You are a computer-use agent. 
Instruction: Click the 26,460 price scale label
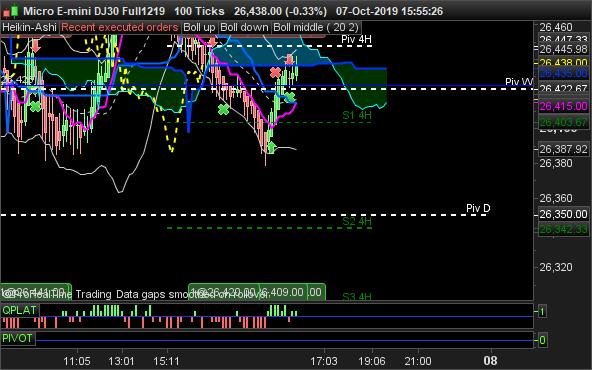point(556,27)
